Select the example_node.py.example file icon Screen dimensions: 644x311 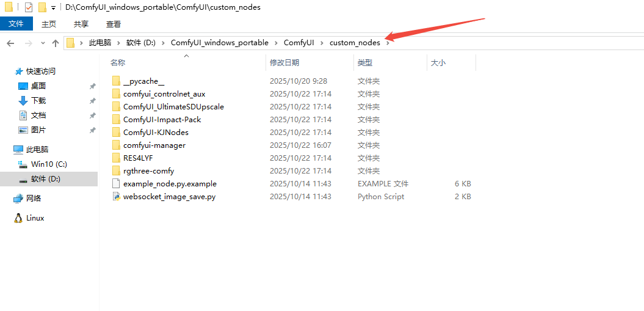[x=117, y=184]
